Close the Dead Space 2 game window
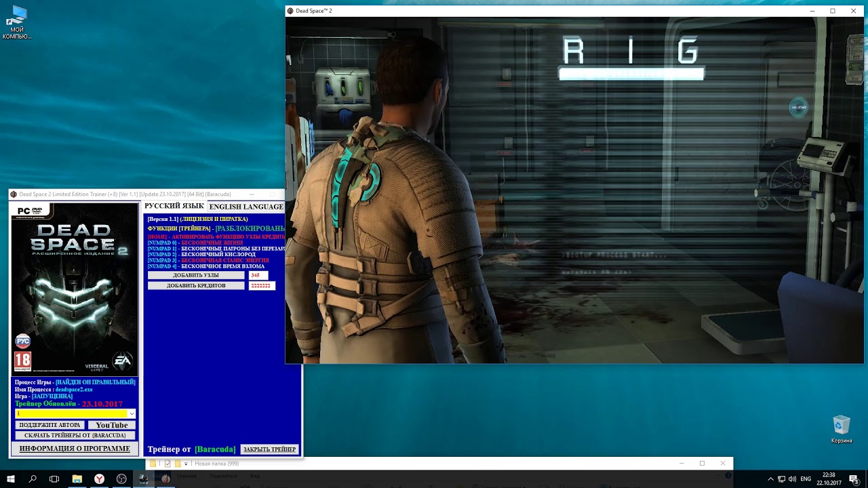868x488 pixels. click(x=853, y=11)
